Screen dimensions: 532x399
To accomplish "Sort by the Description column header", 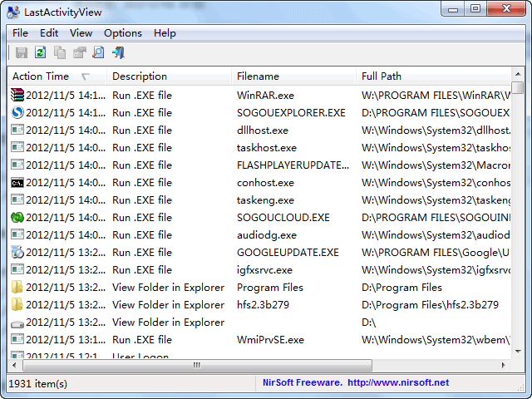I will click(169, 76).
